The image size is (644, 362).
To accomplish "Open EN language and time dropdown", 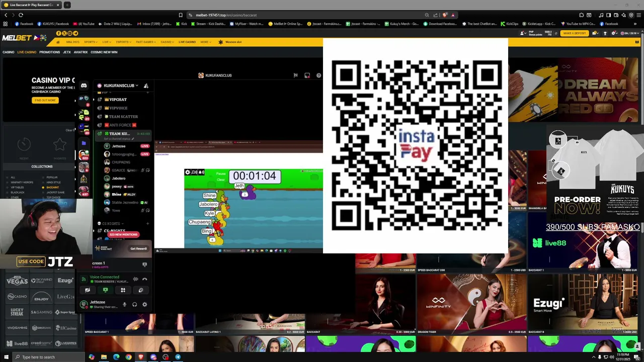I will pos(630,33).
